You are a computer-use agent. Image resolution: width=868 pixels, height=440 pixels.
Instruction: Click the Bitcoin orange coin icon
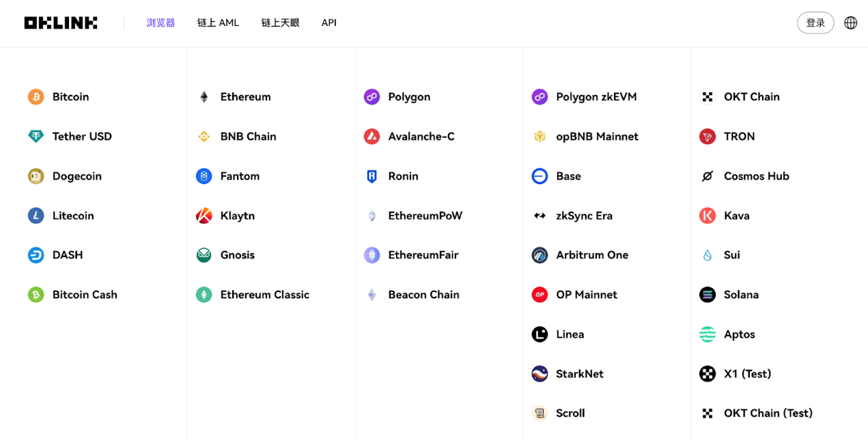pos(36,97)
